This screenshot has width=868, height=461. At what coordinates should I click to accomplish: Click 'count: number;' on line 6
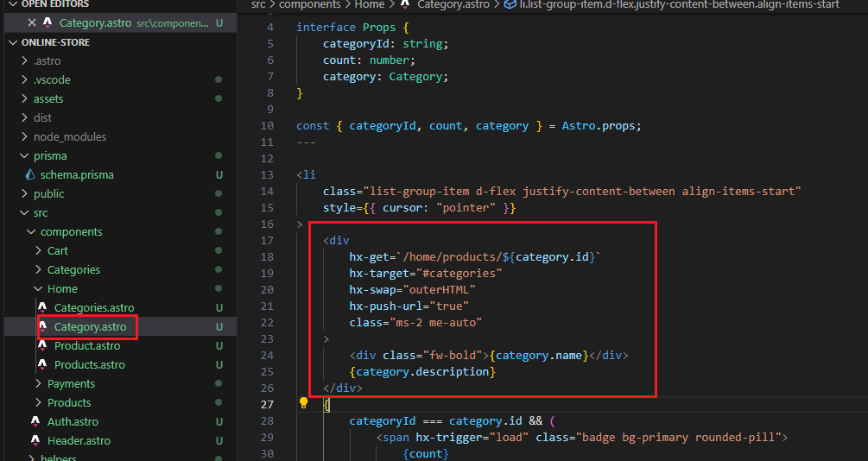point(370,60)
